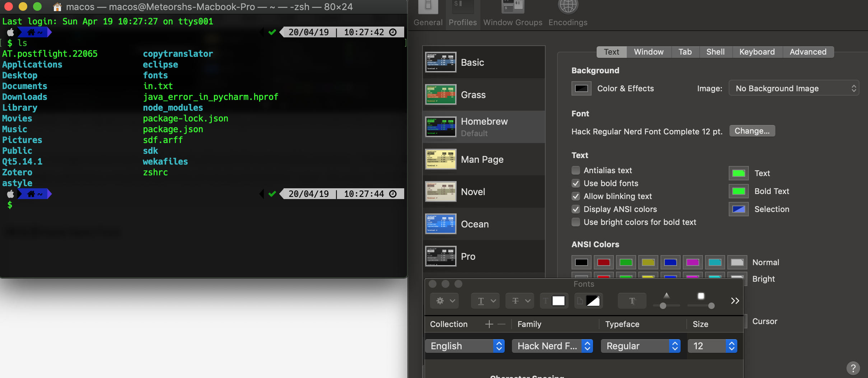Click java_error_in_pycharm.hprof in listing

click(x=211, y=97)
